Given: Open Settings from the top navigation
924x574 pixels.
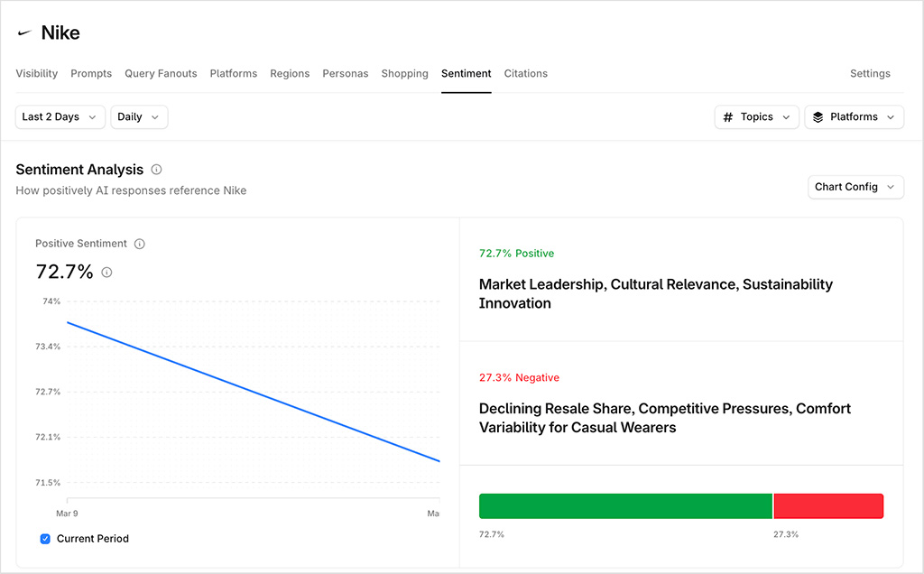Looking at the screenshot, I should [x=870, y=73].
